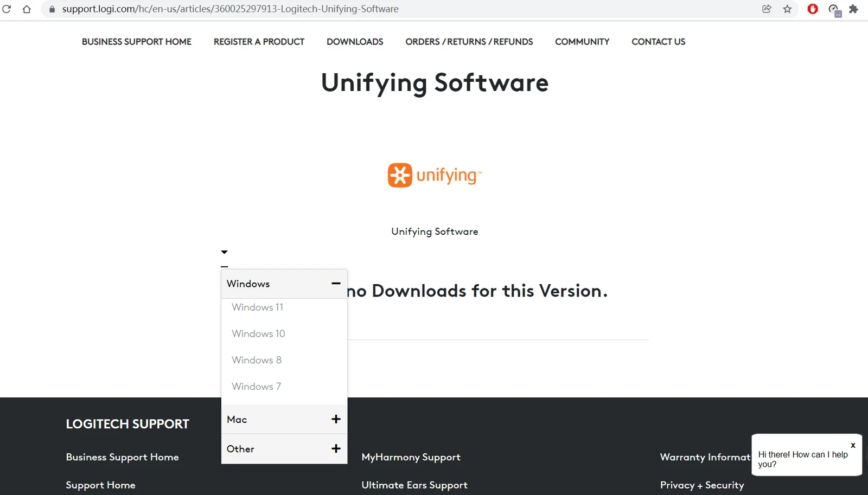Go to the Downloads nav item

pos(355,42)
